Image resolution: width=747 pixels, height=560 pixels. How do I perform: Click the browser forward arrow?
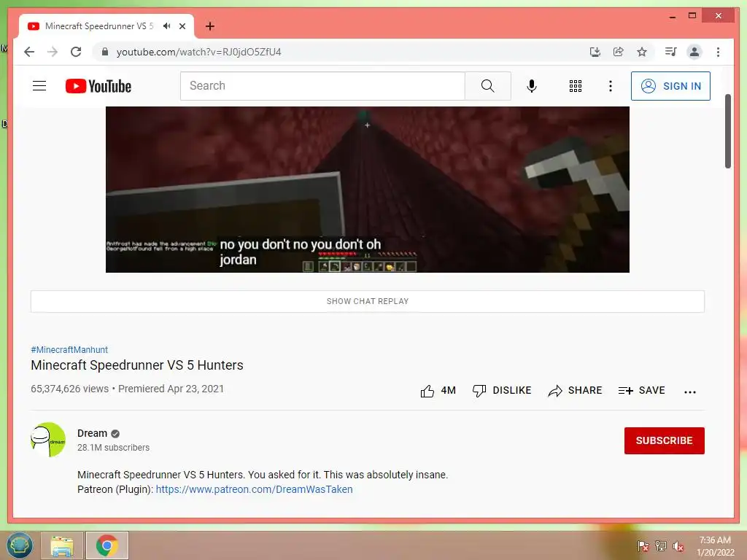[x=53, y=52]
